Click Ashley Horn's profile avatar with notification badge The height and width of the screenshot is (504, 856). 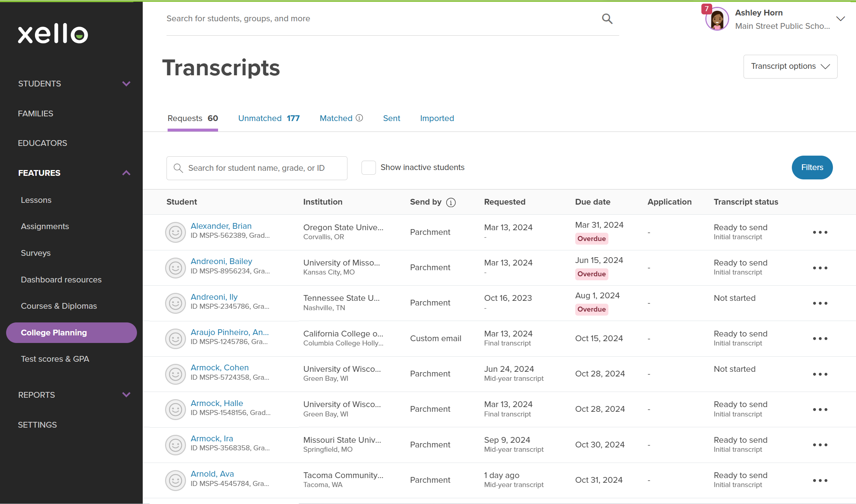(x=717, y=19)
